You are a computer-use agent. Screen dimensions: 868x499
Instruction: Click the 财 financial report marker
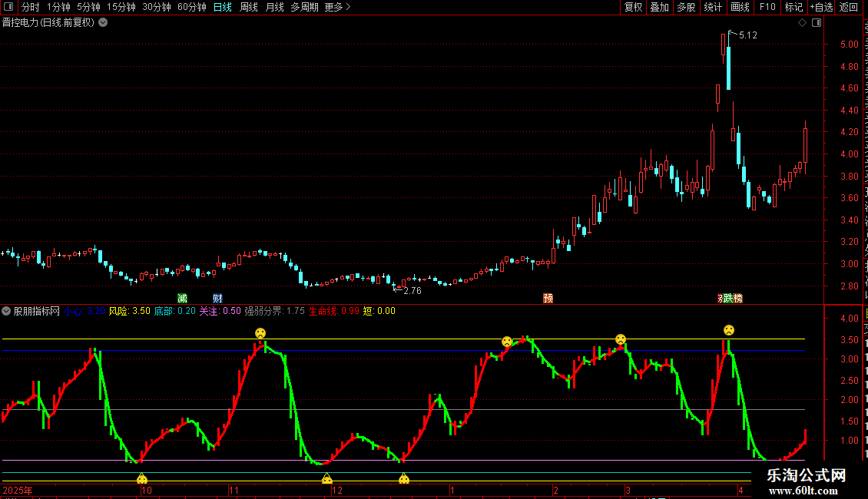point(217,298)
